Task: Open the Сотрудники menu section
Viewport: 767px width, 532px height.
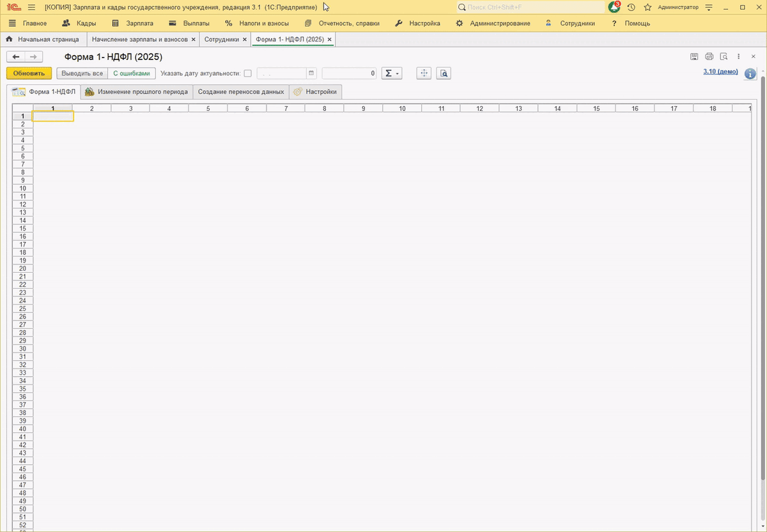Action: click(570, 23)
